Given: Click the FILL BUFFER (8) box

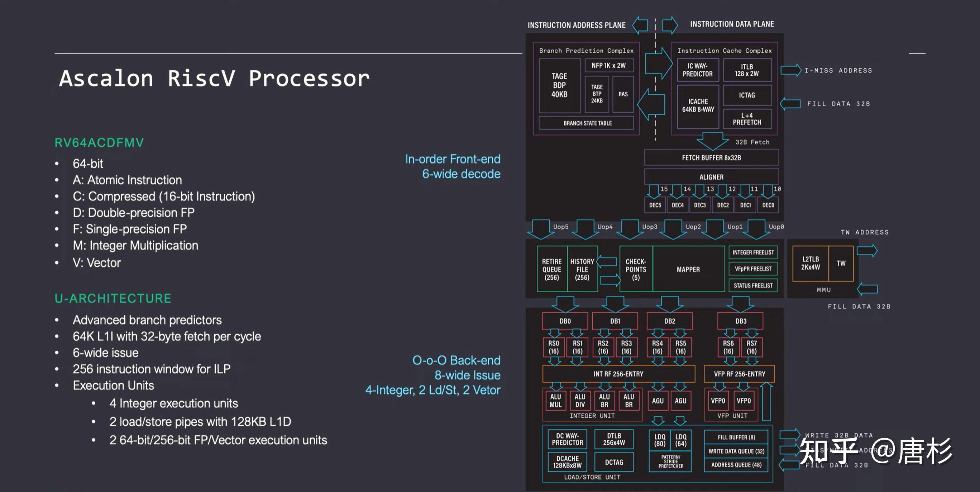Looking at the screenshot, I should pos(736,437).
